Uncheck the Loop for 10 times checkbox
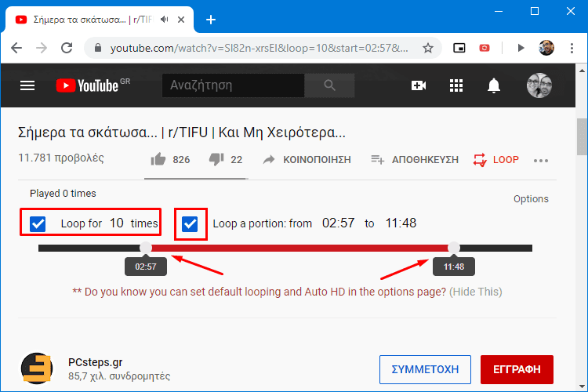This screenshot has height=392, width=588. click(38, 224)
